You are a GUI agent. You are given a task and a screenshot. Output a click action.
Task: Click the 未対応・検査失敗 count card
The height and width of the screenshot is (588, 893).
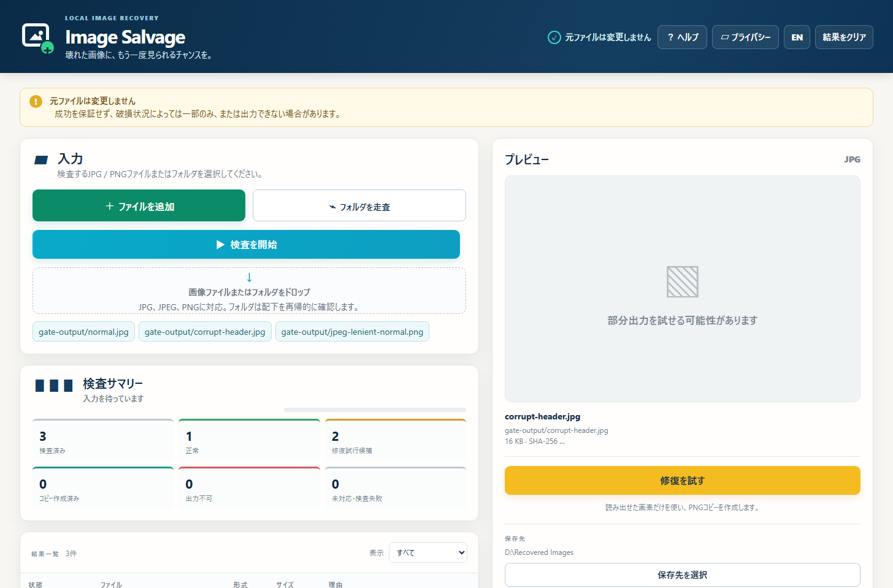coord(396,489)
